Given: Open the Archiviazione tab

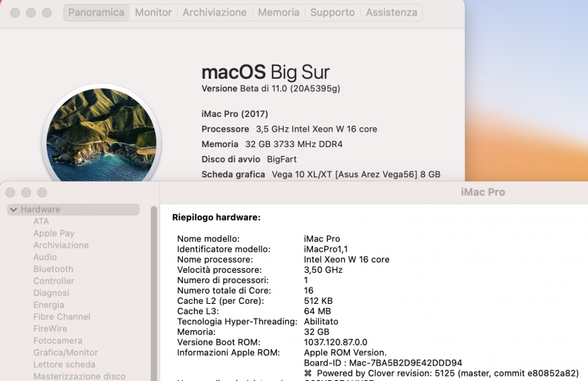Looking at the screenshot, I should pyautogui.click(x=215, y=13).
